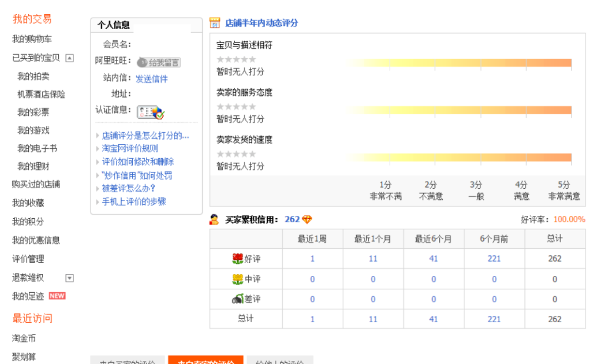Screen dimensions: 602x364
Task: Click the 41 好评 count for 最近6个月
Action: click(x=433, y=259)
